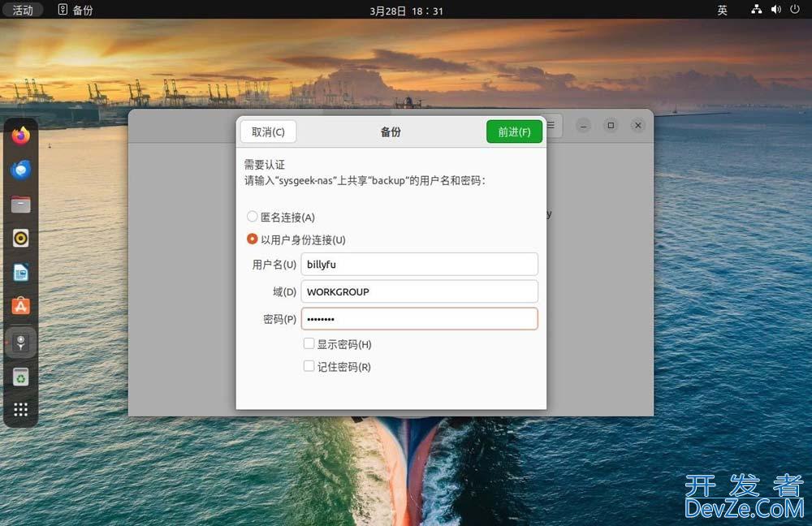Focus the password input field
The image size is (812, 526).
pos(420,319)
